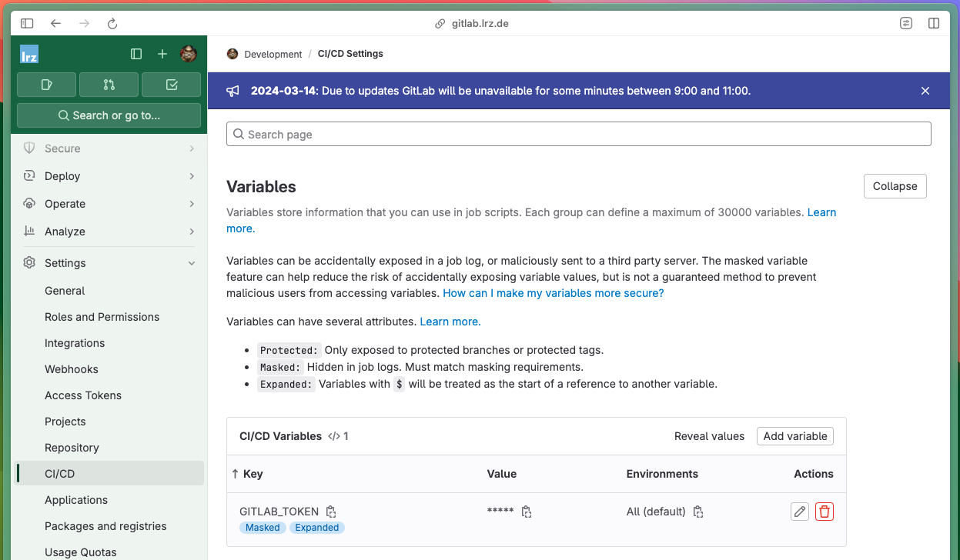Open merge requests shortcut
Image resolution: width=960 pixels, height=560 pixels.
pyautogui.click(x=109, y=85)
